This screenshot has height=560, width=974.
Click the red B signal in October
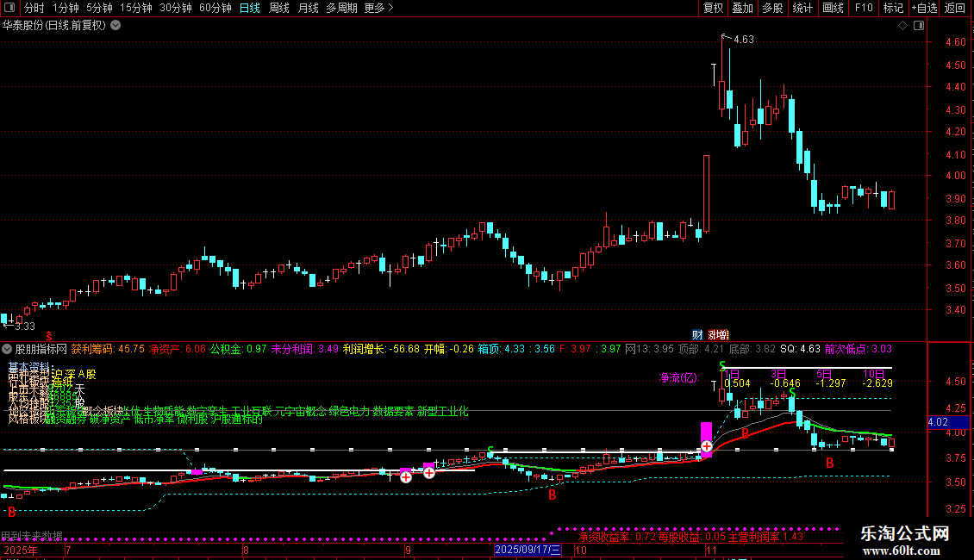[x=552, y=495]
